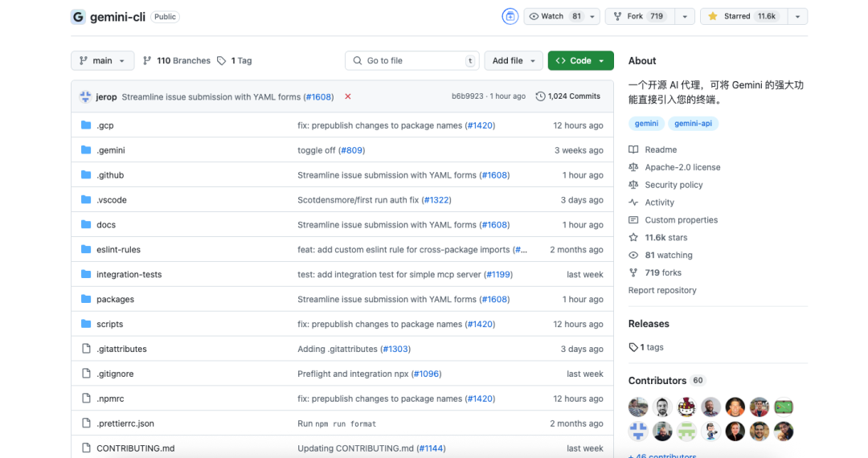Click the branches icon beside 110 Branches
The height and width of the screenshot is (458, 868).
pyautogui.click(x=147, y=61)
